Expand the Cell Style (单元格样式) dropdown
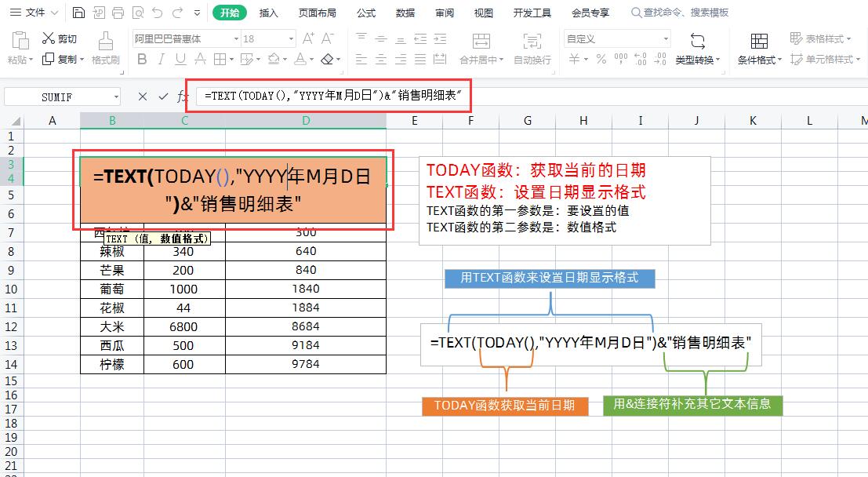 [858, 60]
